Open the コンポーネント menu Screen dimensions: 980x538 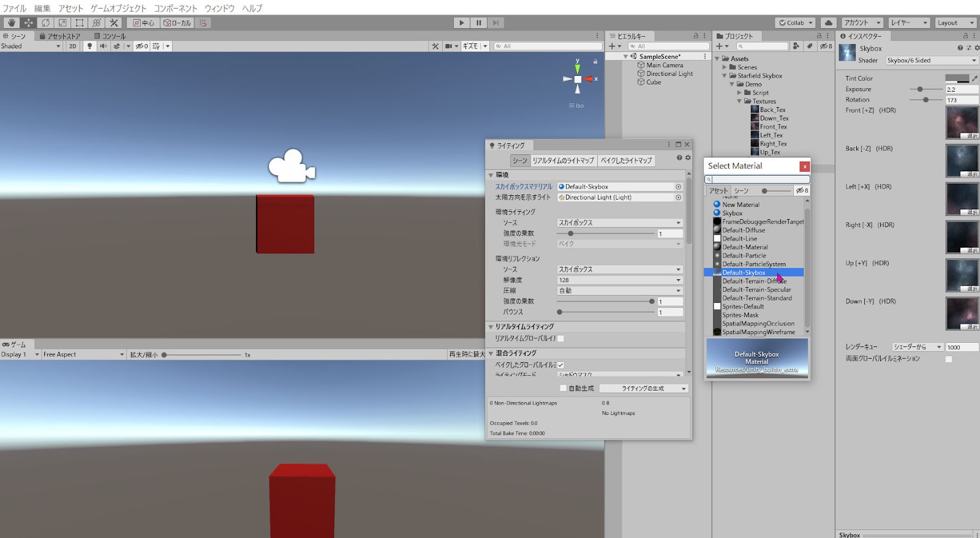point(176,8)
